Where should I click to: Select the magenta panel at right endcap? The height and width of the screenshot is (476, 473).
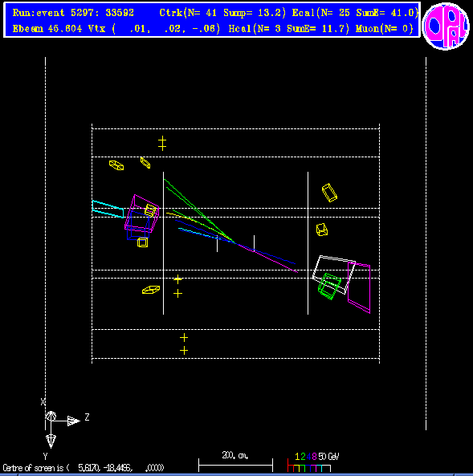[x=359, y=288]
